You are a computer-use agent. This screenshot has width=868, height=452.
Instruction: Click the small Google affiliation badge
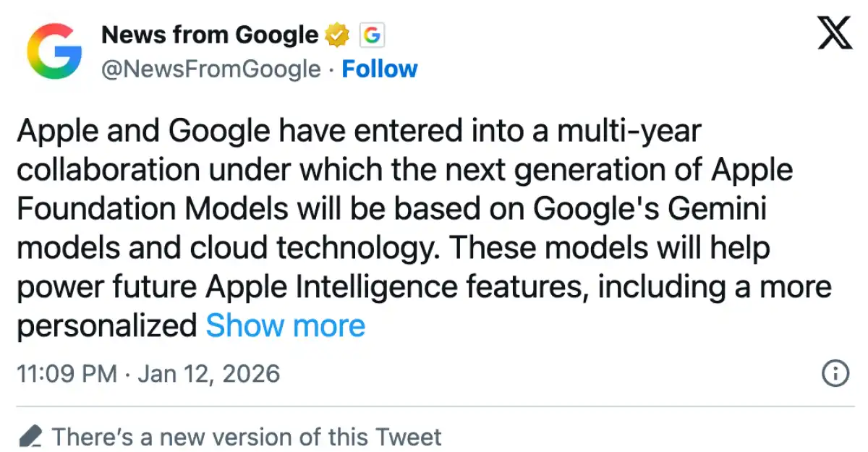pyautogui.click(x=370, y=35)
